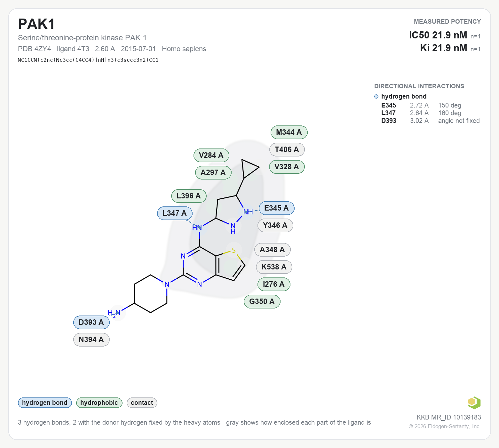This screenshot has height=448, width=499.
Task: Click the PDB 4ZY4 identifier
Action: click(35, 49)
